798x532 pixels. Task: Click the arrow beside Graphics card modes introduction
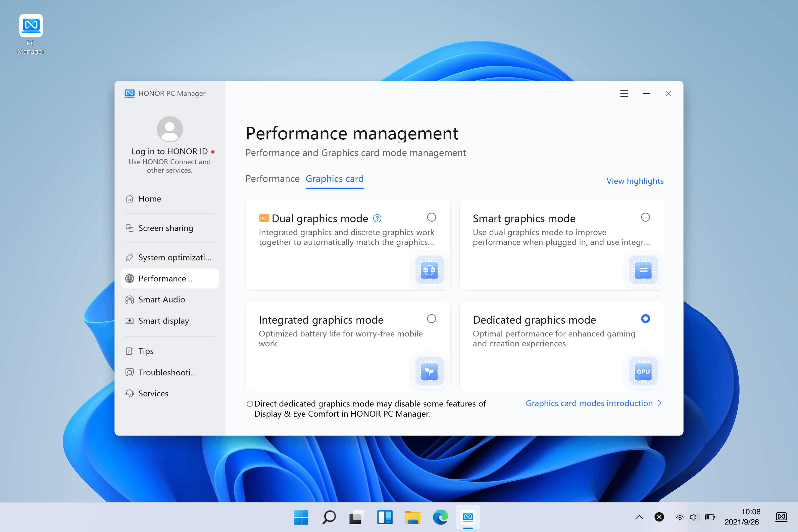[x=660, y=403]
